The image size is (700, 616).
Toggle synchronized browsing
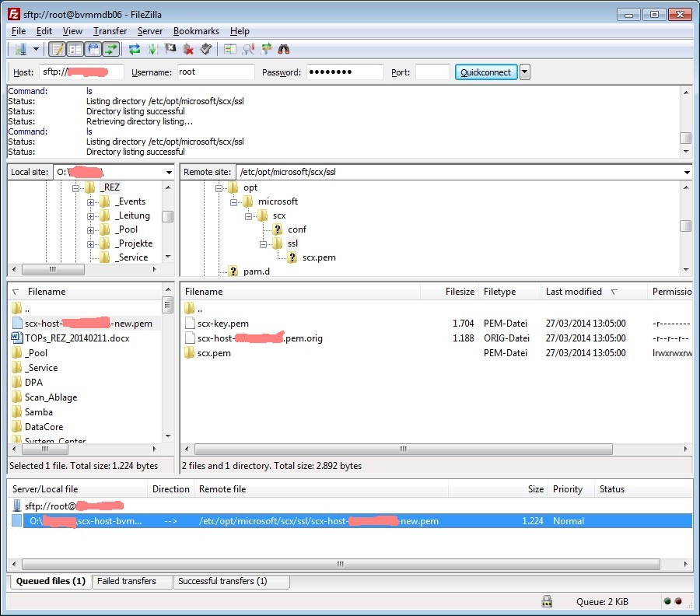tap(266, 49)
